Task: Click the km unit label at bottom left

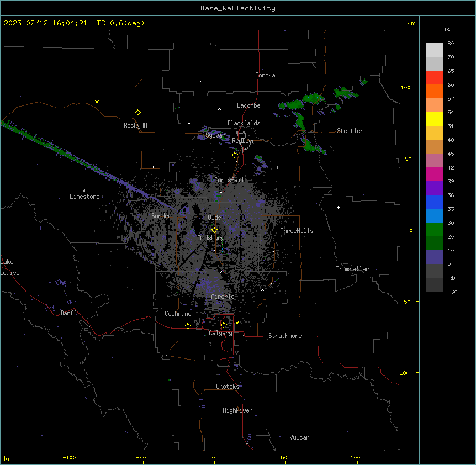Action: [x=8, y=458]
